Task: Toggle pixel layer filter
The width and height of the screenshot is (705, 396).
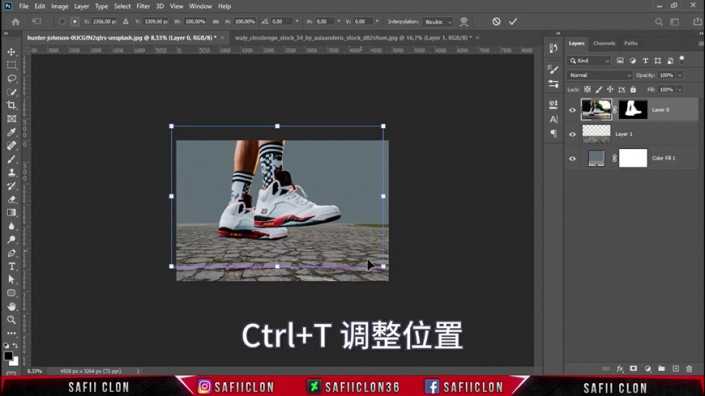Action: (620, 61)
